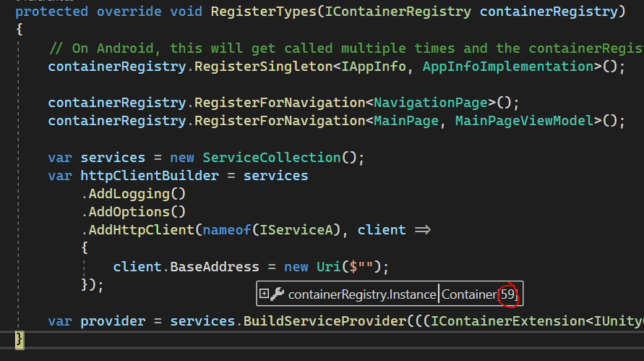Click IServiceA inside nameof expression
Image resolution: width=644 pixels, height=361 pixels.
[296, 230]
